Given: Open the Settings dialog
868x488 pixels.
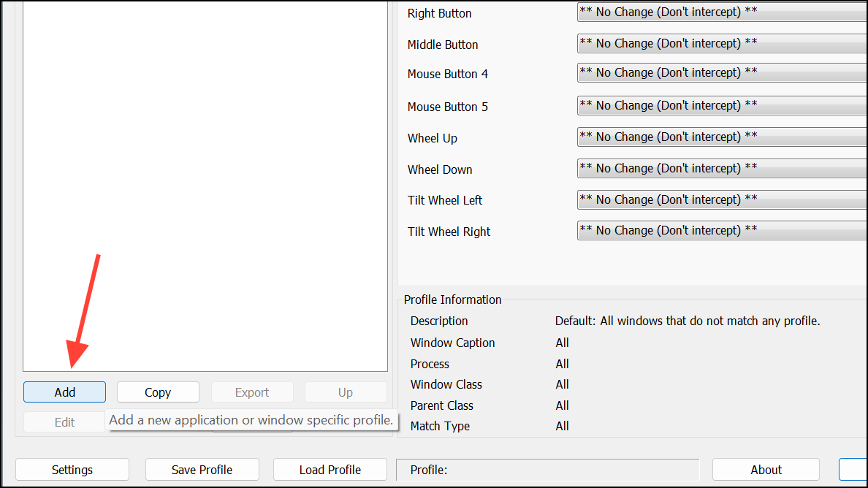Looking at the screenshot, I should [x=72, y=470].
